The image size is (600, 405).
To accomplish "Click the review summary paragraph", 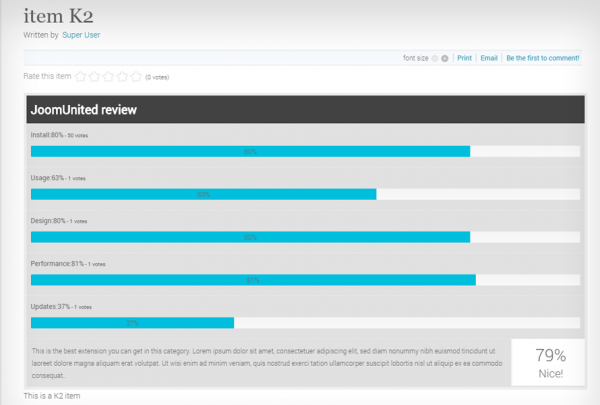I will (267, 363).
